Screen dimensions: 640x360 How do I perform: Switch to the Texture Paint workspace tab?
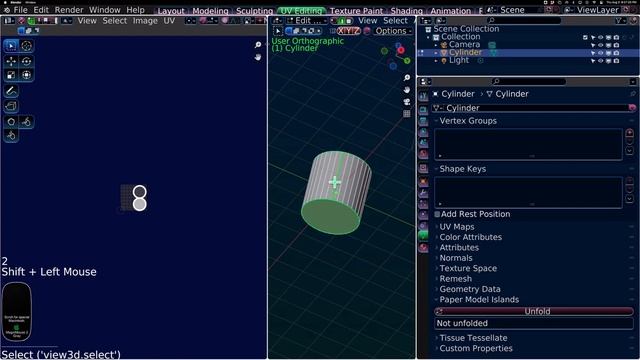pyautogui.click(x=356, y=11)
